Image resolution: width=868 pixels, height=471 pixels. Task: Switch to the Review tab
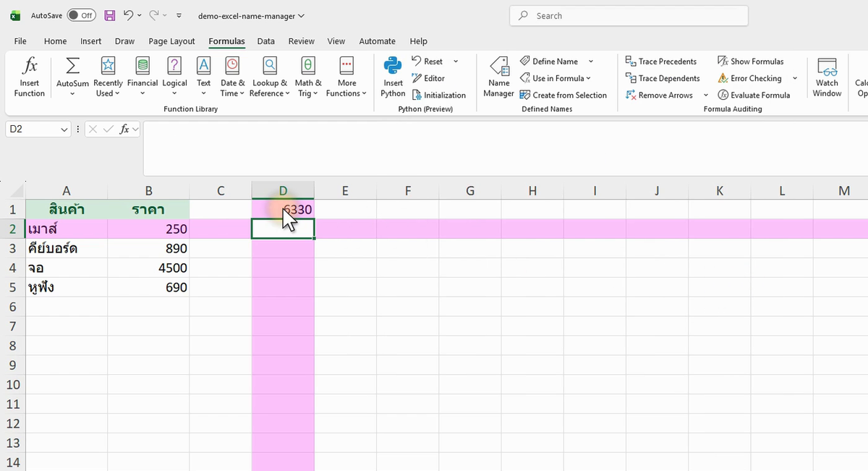(302, 41)
